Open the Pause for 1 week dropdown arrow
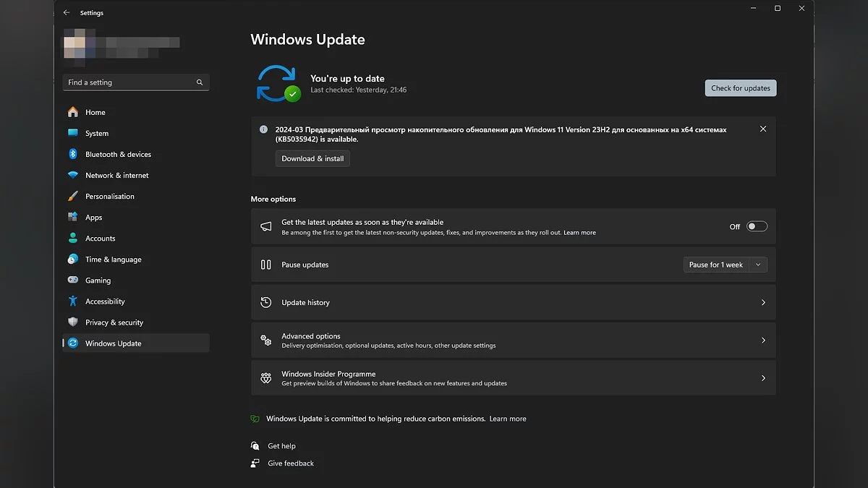Screen dimensions: 868x488 [x=758, y=265]
